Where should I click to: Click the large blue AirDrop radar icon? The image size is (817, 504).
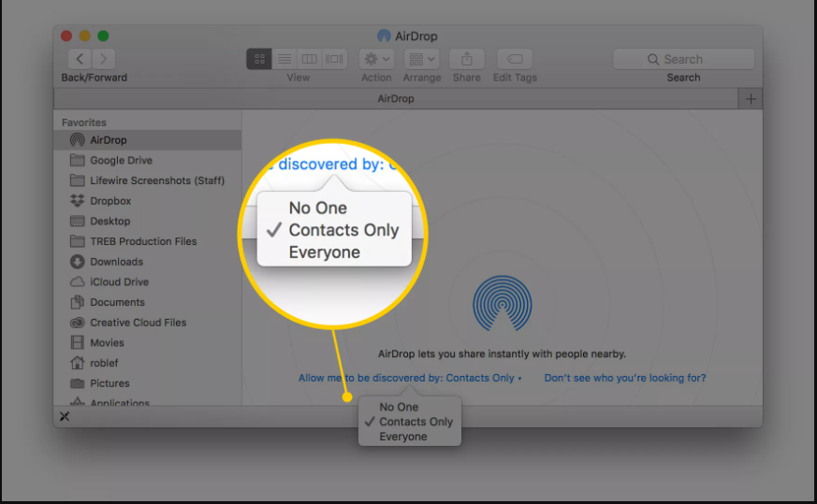point(503,303)
